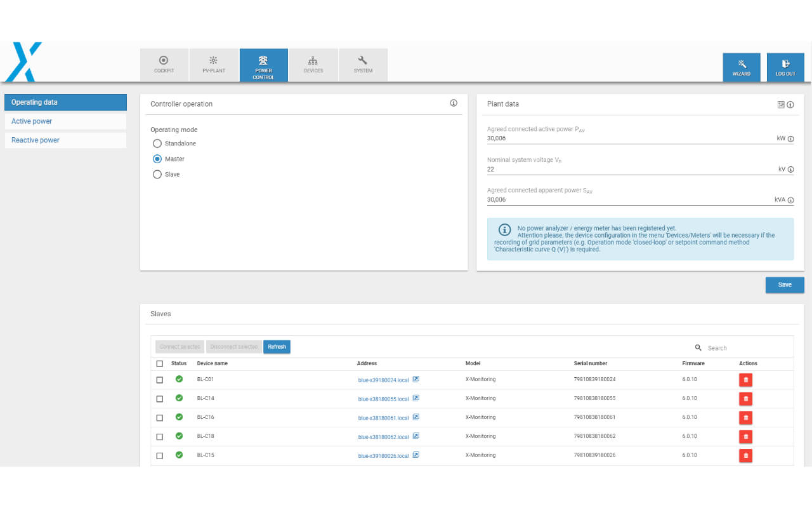Delete slave BL-C18 with red trash button

pos(745,437)
